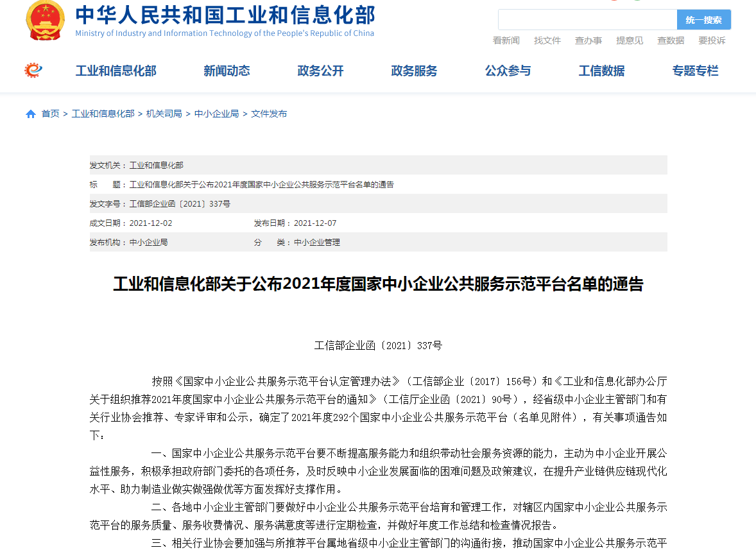The width and height of the screenshot is (756, 550).
Task: Open the 政务服务 menu
Action: (414, 71)
